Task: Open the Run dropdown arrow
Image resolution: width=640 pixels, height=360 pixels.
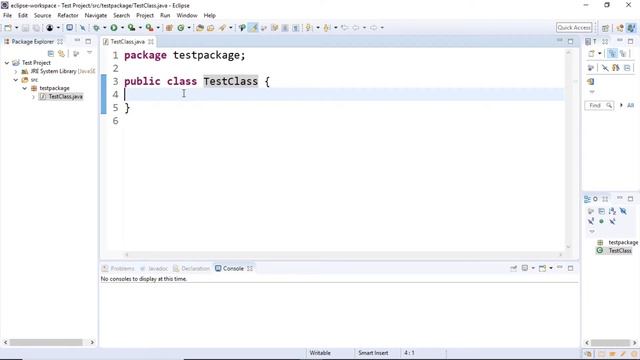Action: tap(122, 28)
